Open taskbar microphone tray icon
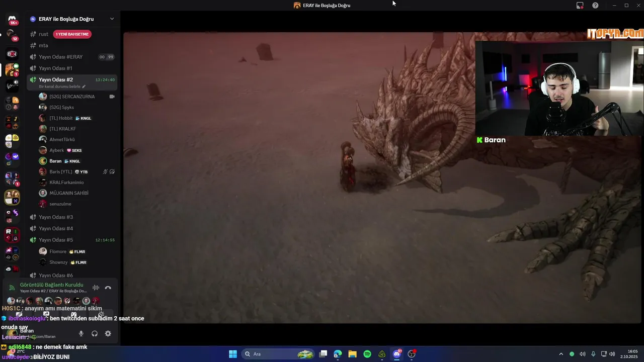The height and width of the screenshot is (362, 644). click(x=593, y=354)
